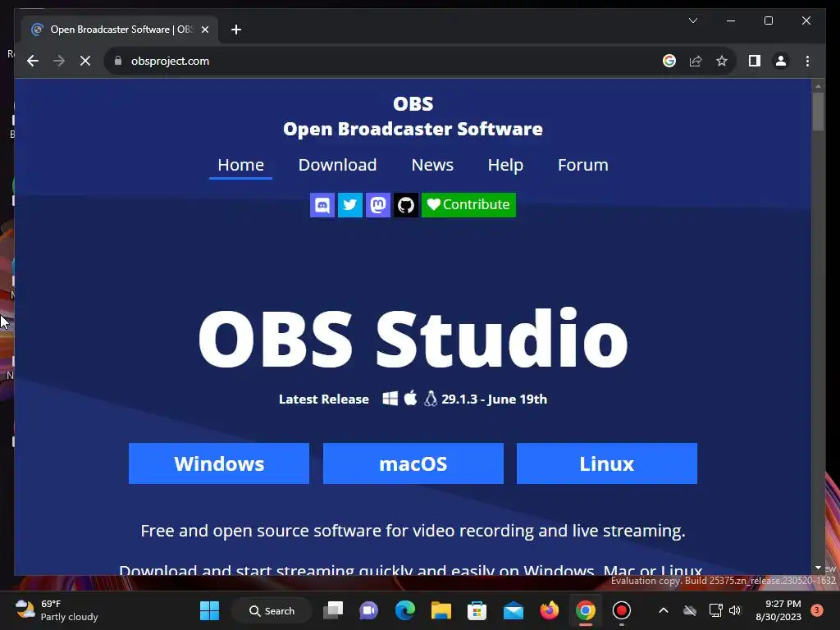Open the Twitter icon link
This screenshot has height=630, width=840.
[x=349, y=205]
